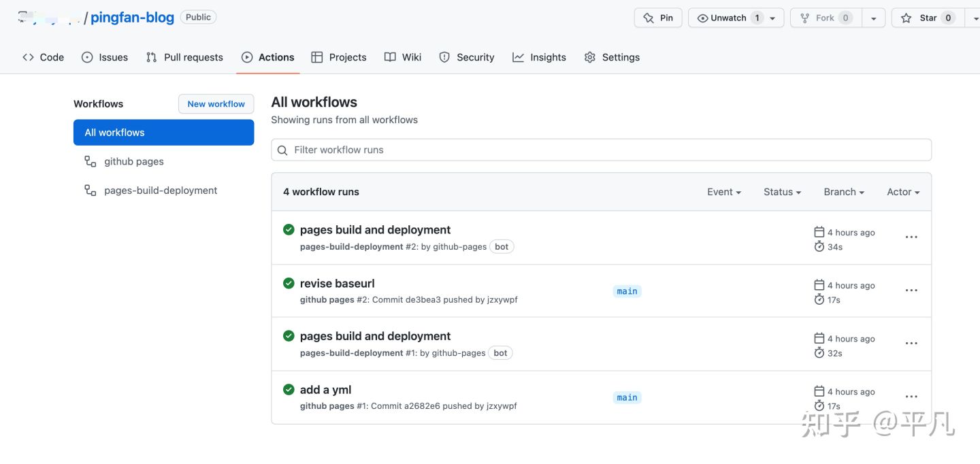Click the main branch label on revise baseurl
Image resolution: width=980 pixels, height=464 pixels.
click(627, 291)
